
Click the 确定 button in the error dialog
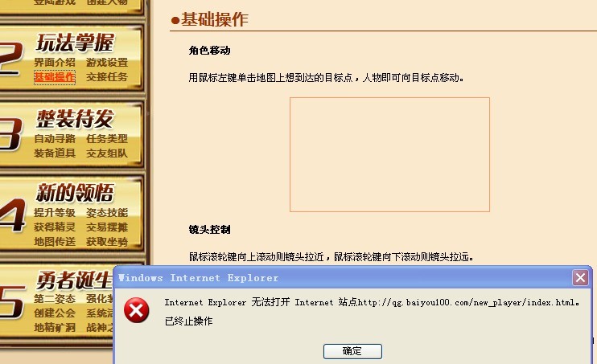tap(352, 351)
